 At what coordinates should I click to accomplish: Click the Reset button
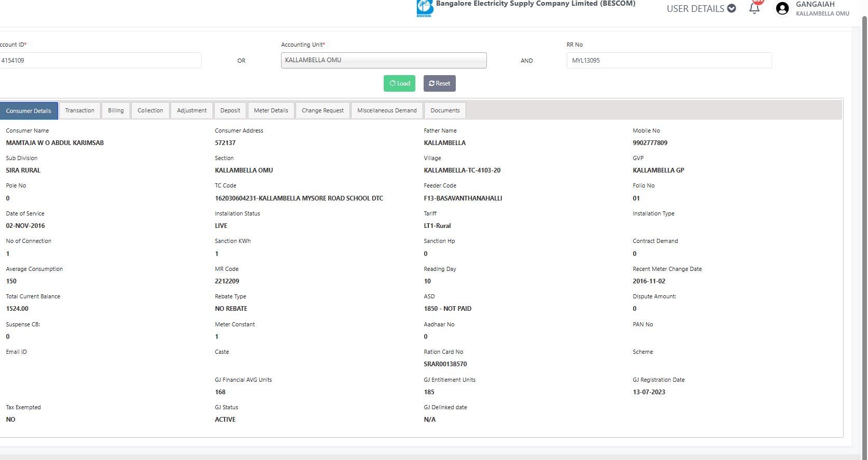(440, 83)
